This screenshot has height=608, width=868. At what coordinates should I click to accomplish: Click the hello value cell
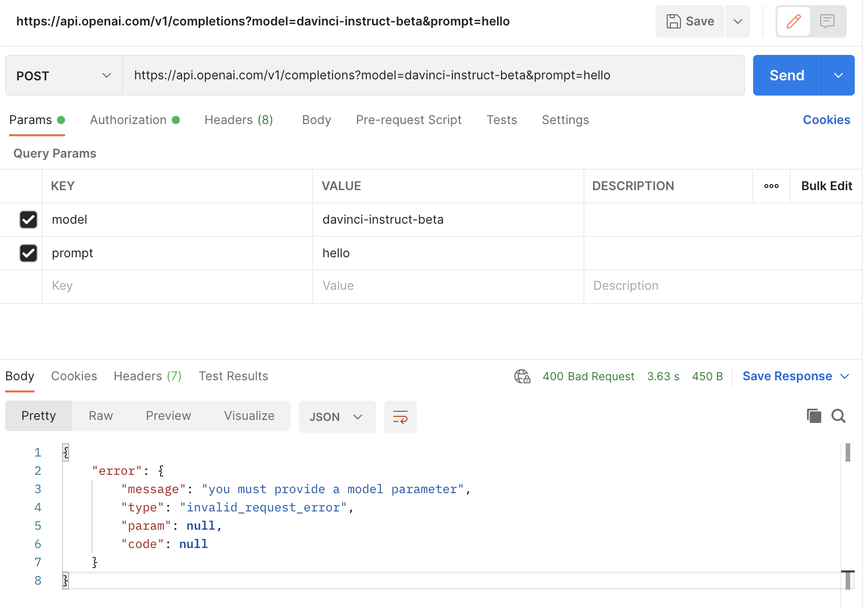[448, 253]
